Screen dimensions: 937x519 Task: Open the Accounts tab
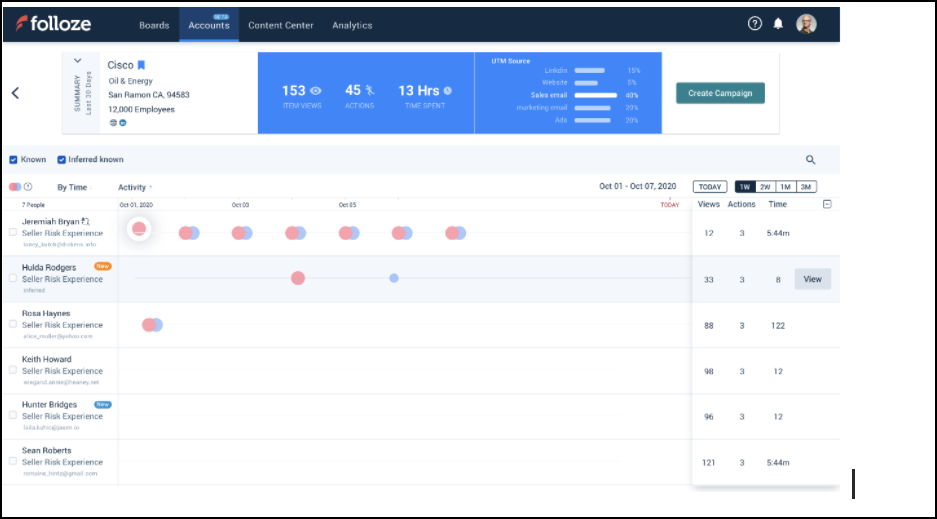click(x=209, y=25)
